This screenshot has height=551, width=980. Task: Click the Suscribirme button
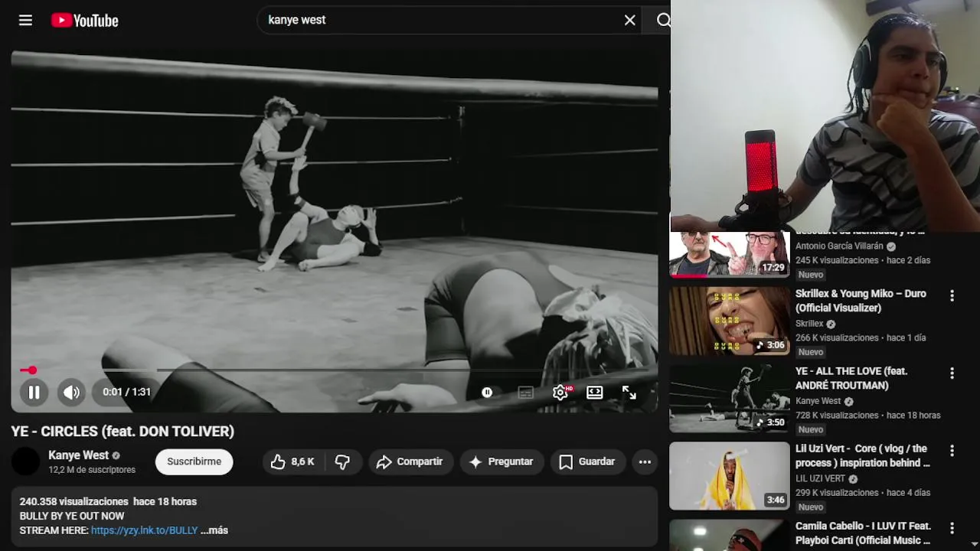(194, 461)
